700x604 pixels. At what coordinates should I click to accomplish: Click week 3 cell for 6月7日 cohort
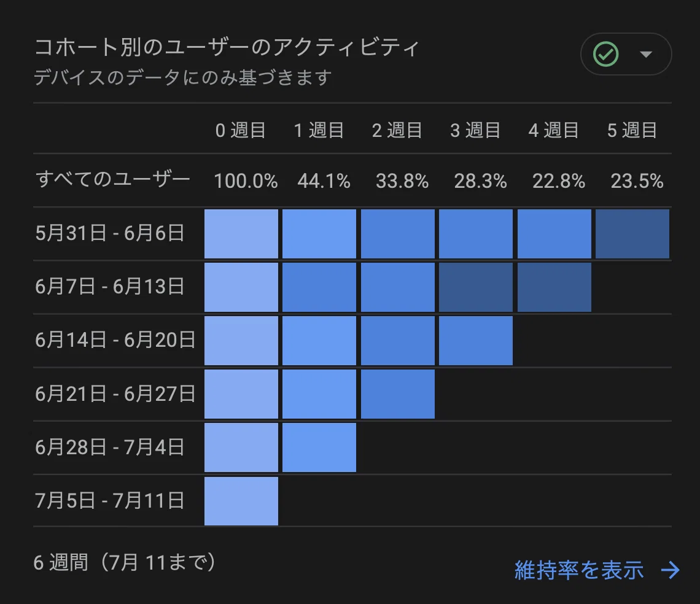point(476,287)
